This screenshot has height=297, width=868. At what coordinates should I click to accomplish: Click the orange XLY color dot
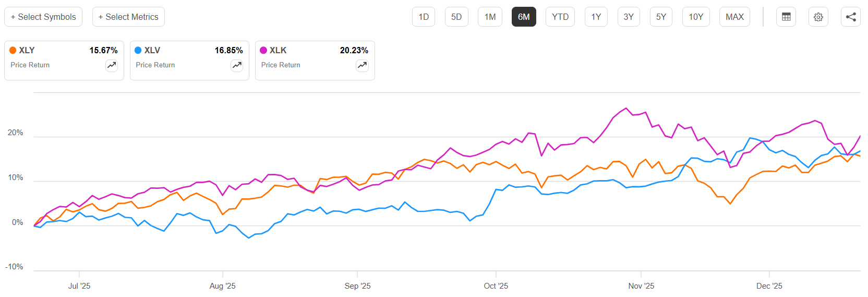[x=13, y=50]
